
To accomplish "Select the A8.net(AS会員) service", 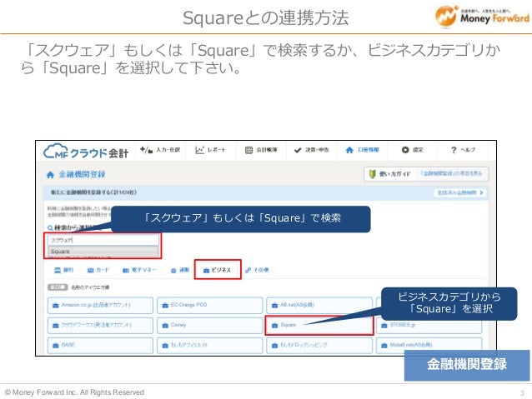I will [319, 305].
